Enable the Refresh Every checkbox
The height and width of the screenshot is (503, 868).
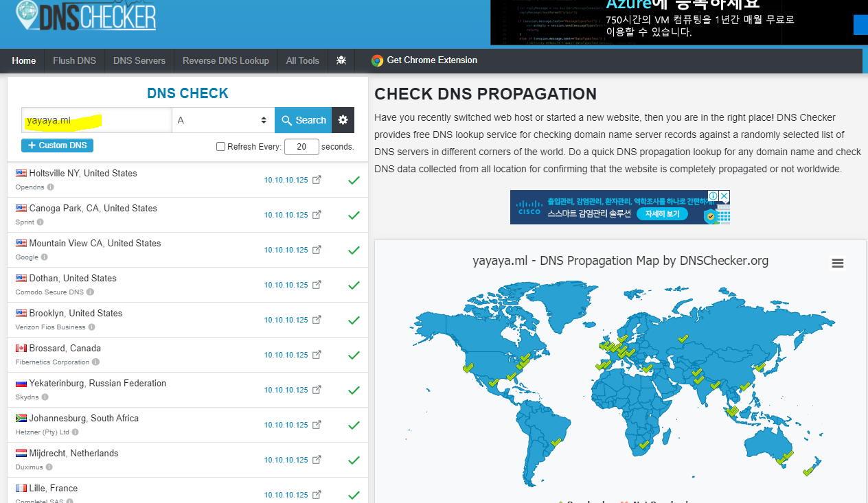[x=220, y=146]
